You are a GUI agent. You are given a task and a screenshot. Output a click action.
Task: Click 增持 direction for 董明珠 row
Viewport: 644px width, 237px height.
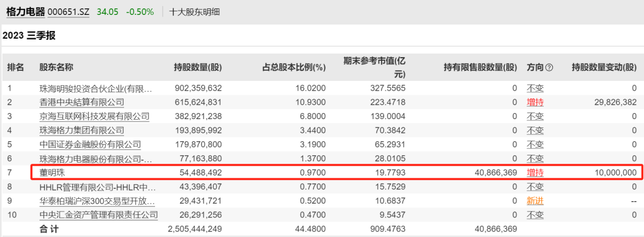[535, 173]
